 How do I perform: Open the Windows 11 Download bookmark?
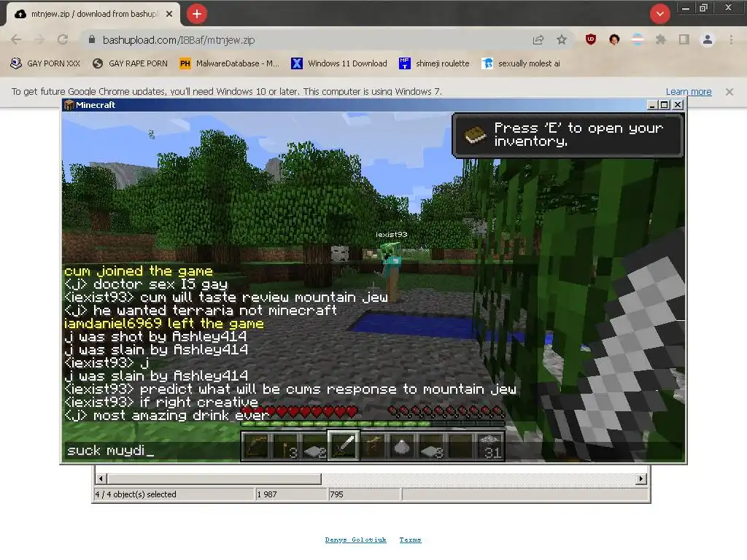(339, 63)
